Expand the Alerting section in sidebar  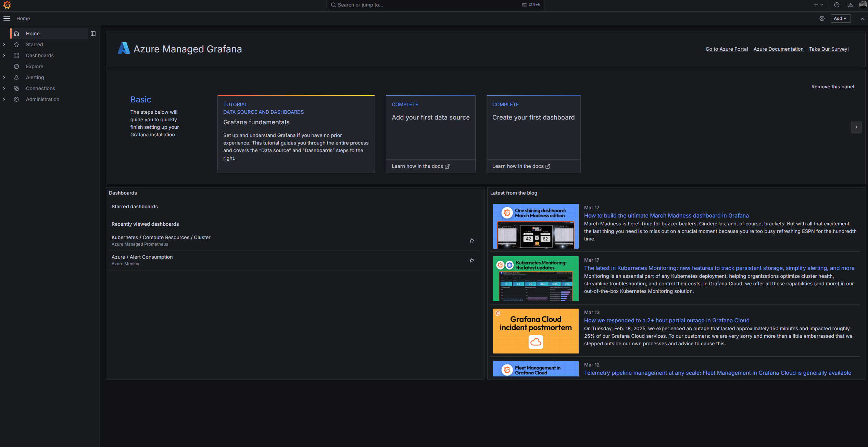(x=4, y=77)
